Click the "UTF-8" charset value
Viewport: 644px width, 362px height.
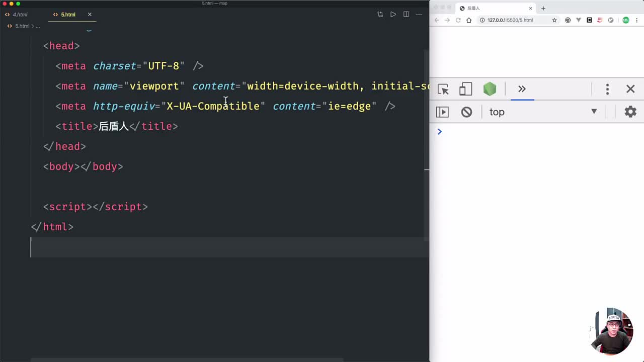tap(164, 66)
